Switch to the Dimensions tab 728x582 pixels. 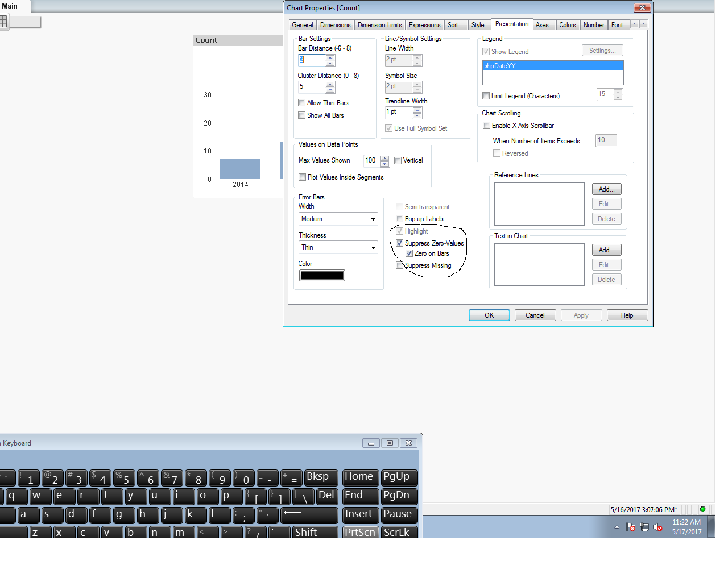tap(335, 25)
